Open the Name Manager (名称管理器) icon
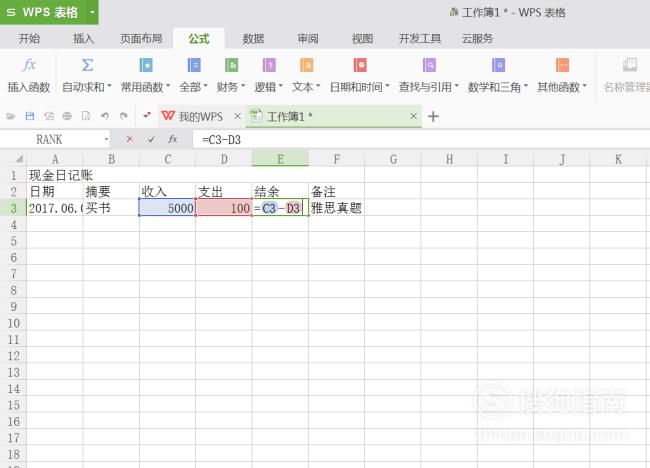Screen dimensions: 650x468 (630, 65)
